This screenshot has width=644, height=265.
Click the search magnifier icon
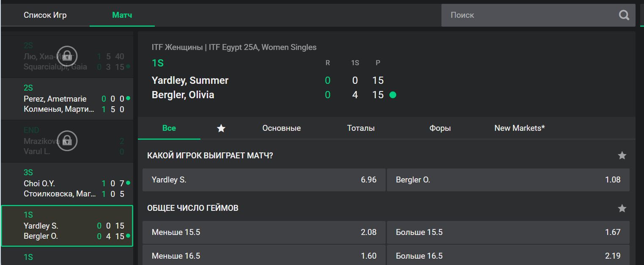[x=624, y=15]
